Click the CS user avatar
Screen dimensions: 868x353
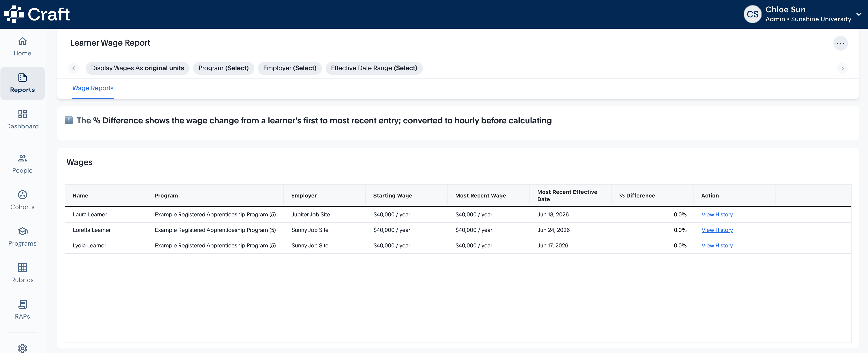752,14
